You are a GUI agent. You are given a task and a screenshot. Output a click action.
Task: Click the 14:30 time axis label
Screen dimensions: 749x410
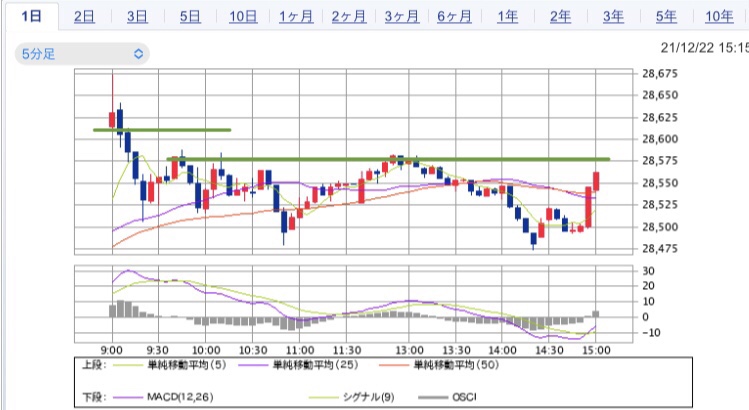[x=549, y=350]
